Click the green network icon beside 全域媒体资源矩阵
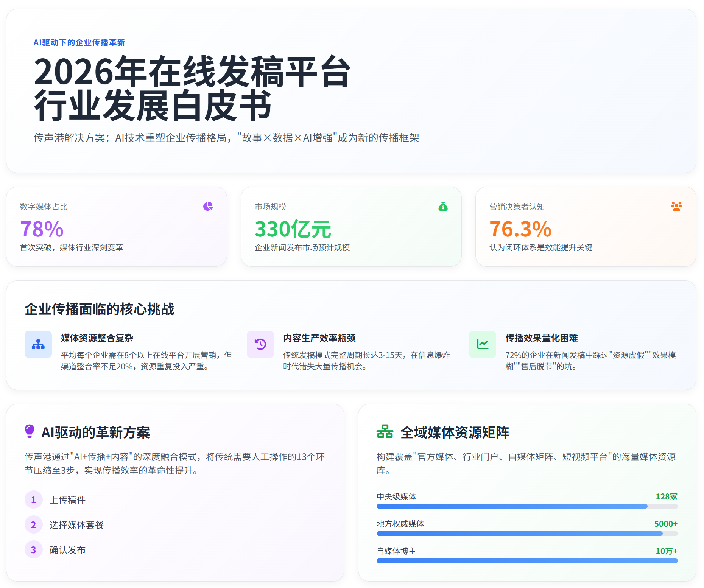 pos(385,432)
